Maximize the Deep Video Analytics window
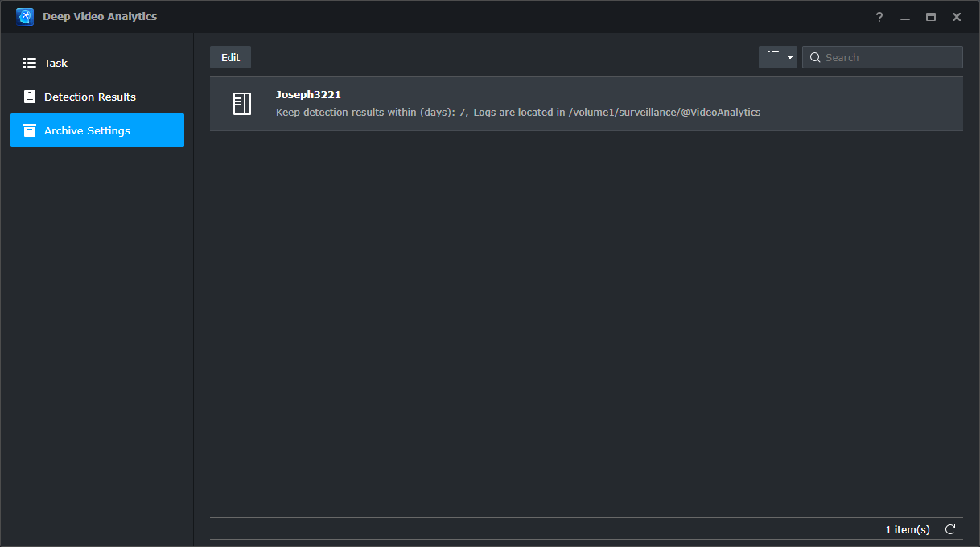Viewport: 980px width, 547px height. (931, 17)
